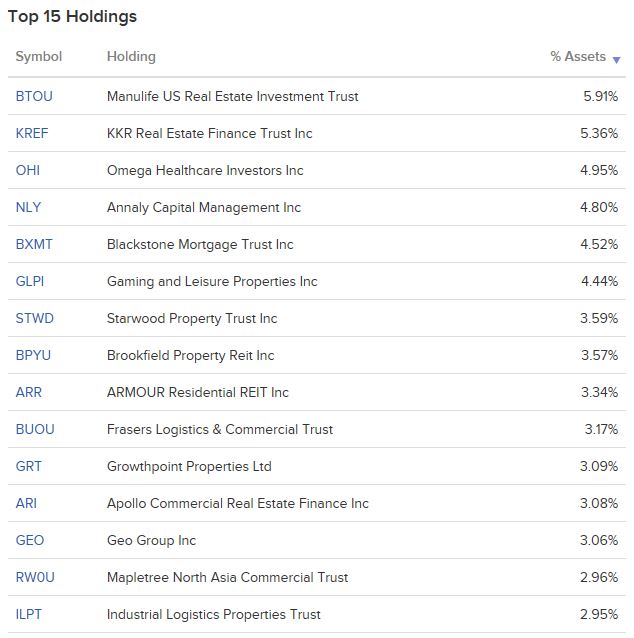Click the OHI symbol

coord(28,170)
